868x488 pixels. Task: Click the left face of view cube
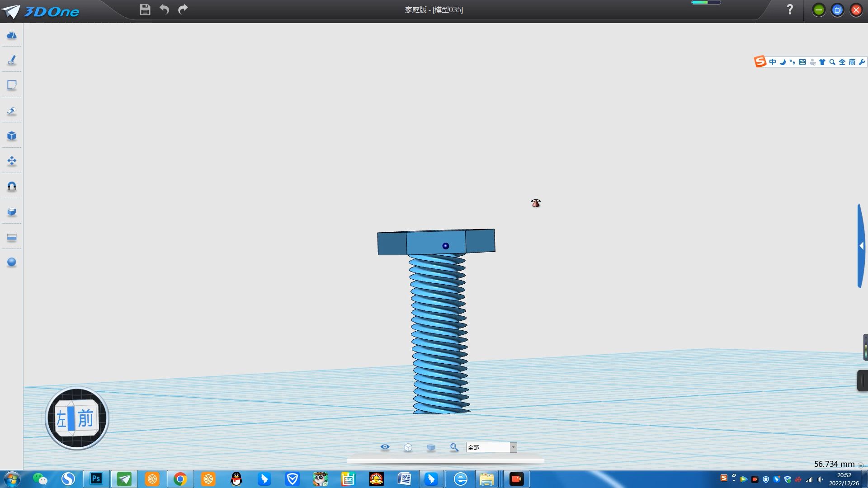point(62,419)
